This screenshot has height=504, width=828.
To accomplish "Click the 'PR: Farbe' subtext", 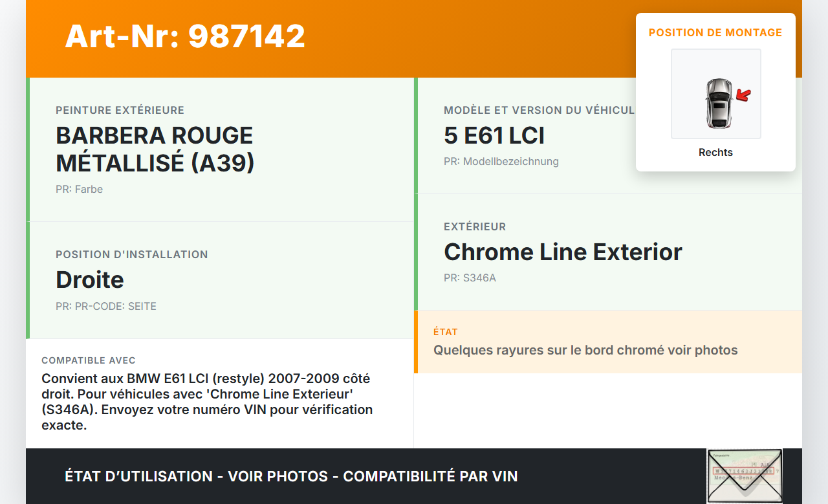I will coord(79,190).
